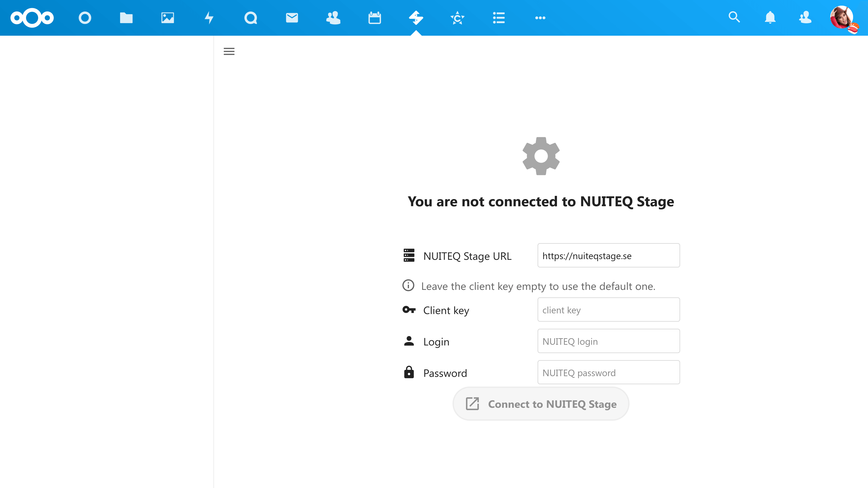Open the notifications bell icon
868x488 pixels.
(770, 17)
